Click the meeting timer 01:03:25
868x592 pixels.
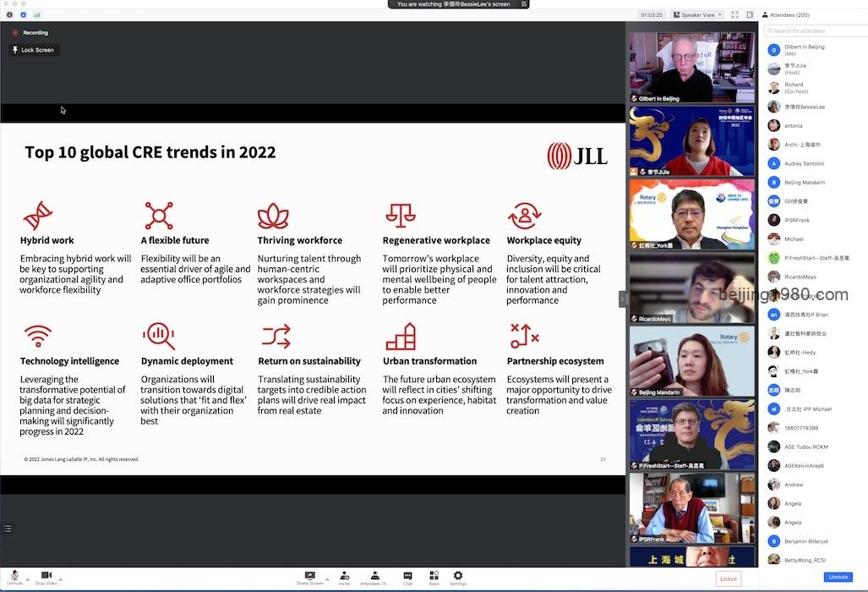652,15
